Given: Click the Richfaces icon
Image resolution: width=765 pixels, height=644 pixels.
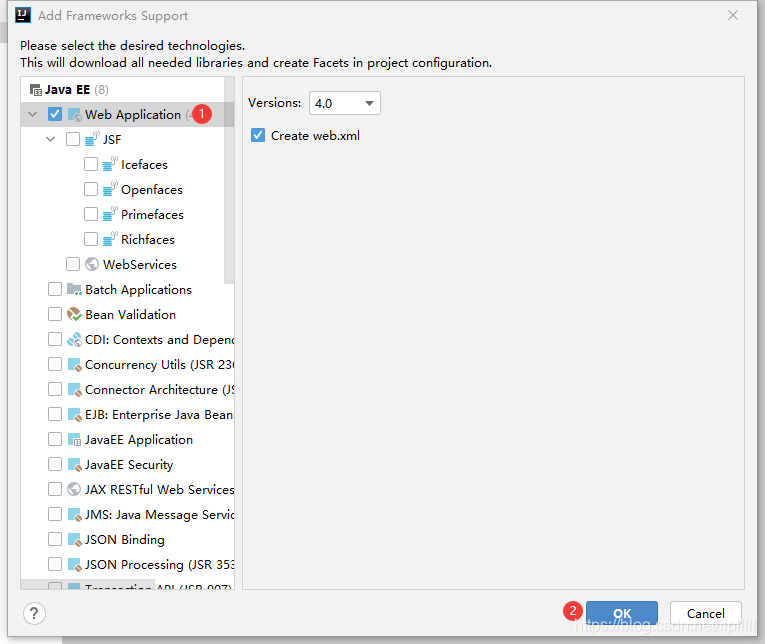Looking at the screenshot, I should (x=110, y=239).
